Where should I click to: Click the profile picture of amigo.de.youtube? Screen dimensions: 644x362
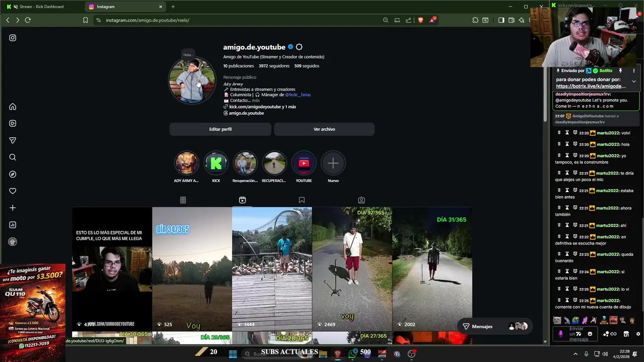pyautogui.click(x=192, y=80)
